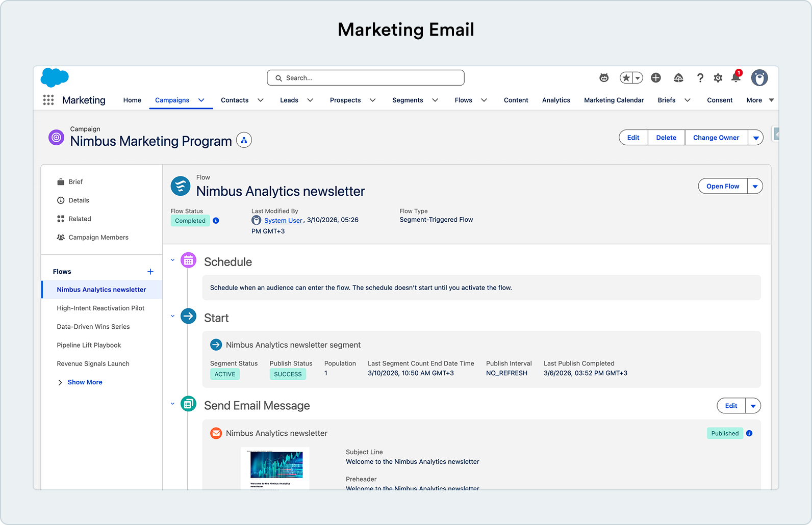Open the Setup gear icon
This screenshot has width=812, height=525.
[x=718, y=78]
